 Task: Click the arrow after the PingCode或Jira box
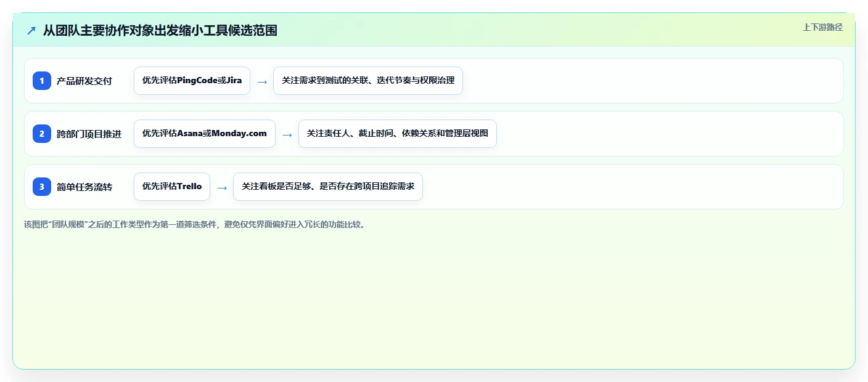[x=262, y=81]
